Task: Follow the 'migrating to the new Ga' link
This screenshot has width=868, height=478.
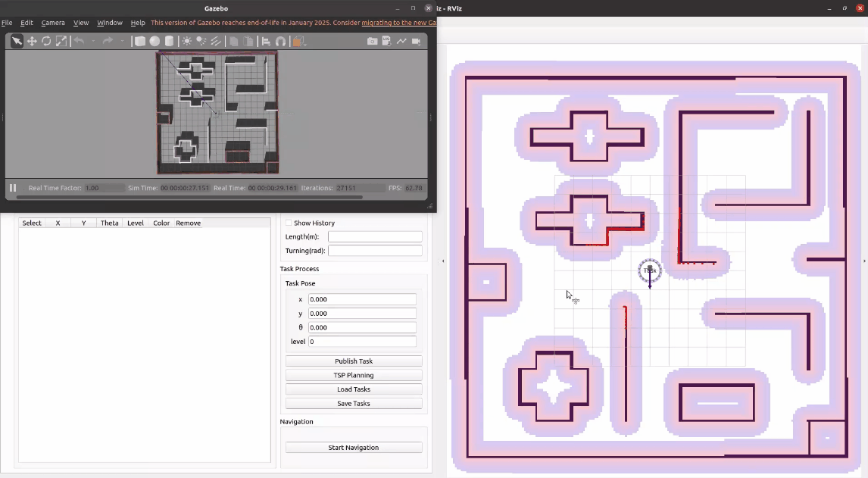Action: click(398, 23)
